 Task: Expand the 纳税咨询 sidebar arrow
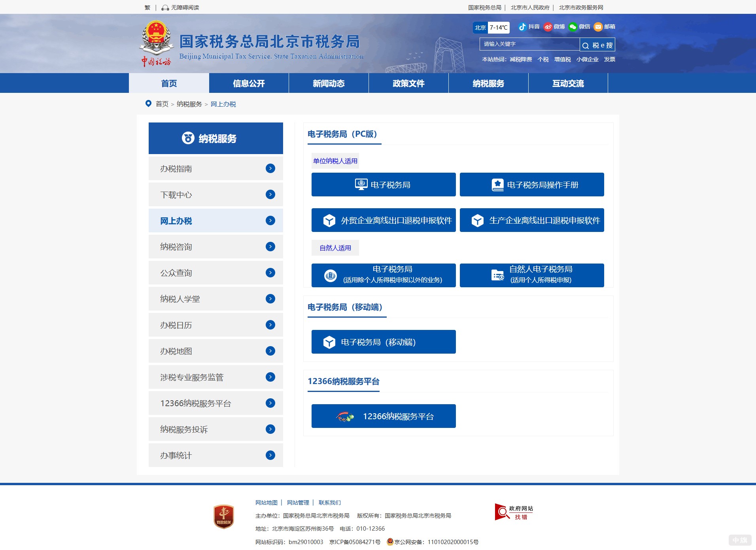click(x=270, y=247)
